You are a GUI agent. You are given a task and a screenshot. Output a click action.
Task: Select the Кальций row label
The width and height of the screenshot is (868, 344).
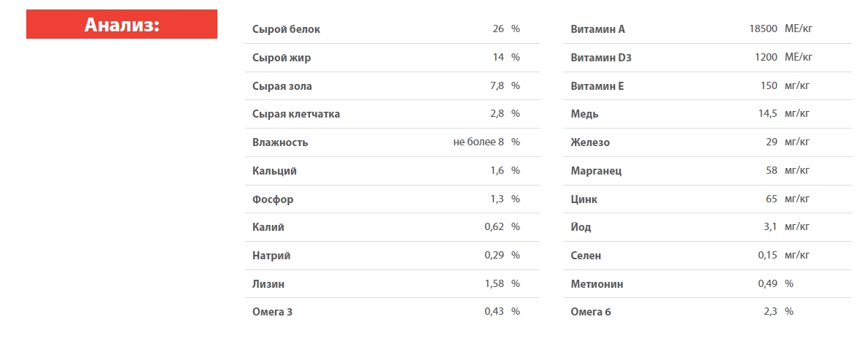(x=274, y=171)
